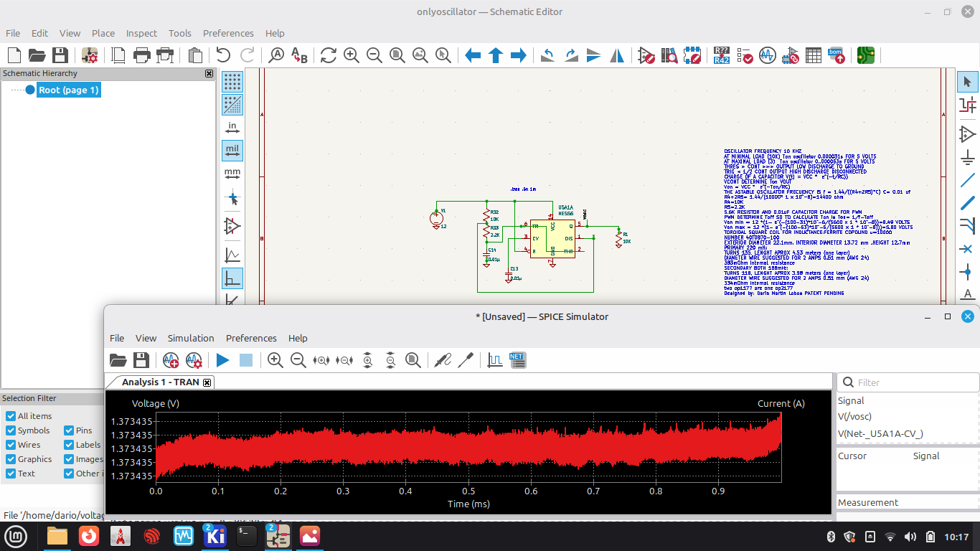Uncheck the Wires selection filter
The width and height of the screenshot is (980, 551).
coord(11,445)
